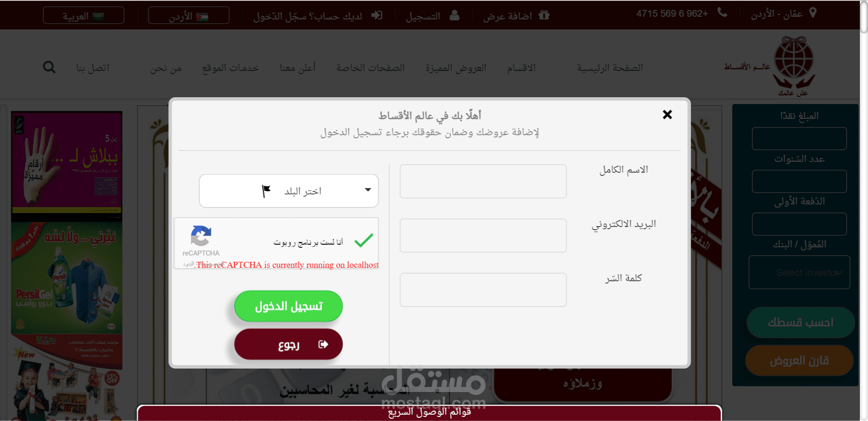Click the search magnifier icon in the navigation bar
This screenshot has height=421, width=868.
coord(49,67)
